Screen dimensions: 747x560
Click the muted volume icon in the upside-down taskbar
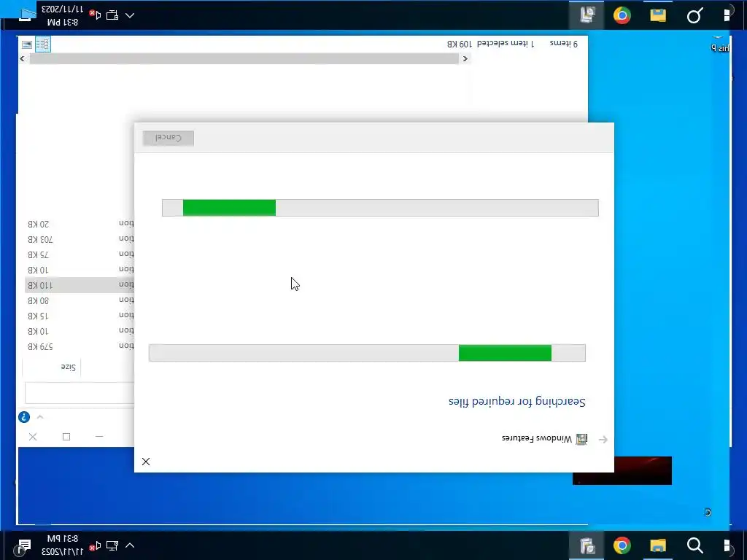(x=96, y=15)
